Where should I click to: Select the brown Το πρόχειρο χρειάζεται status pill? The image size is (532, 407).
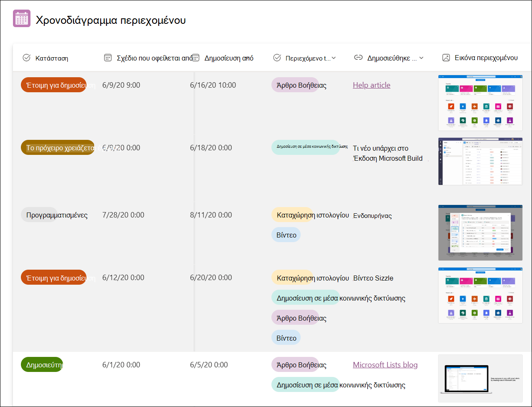click(58, 147)
